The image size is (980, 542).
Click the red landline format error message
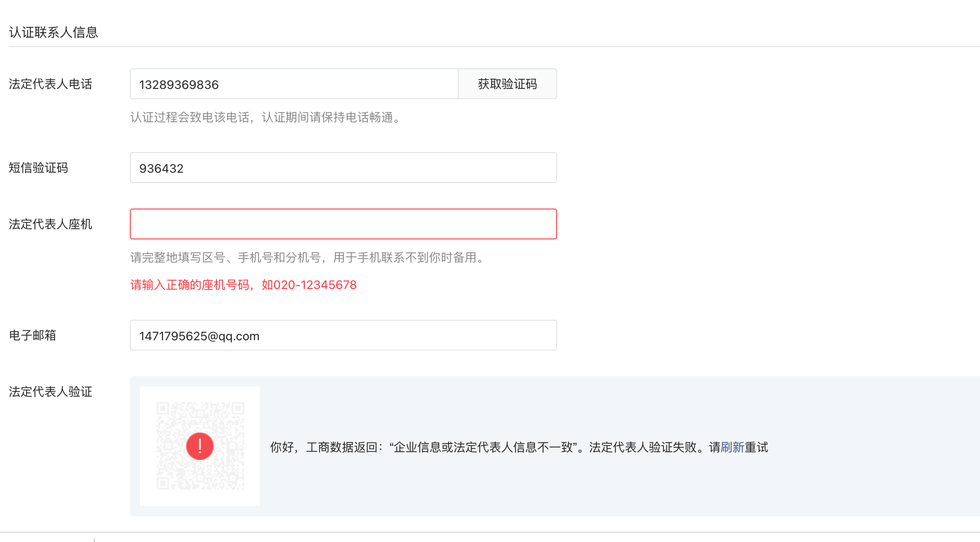coord(243,285)
